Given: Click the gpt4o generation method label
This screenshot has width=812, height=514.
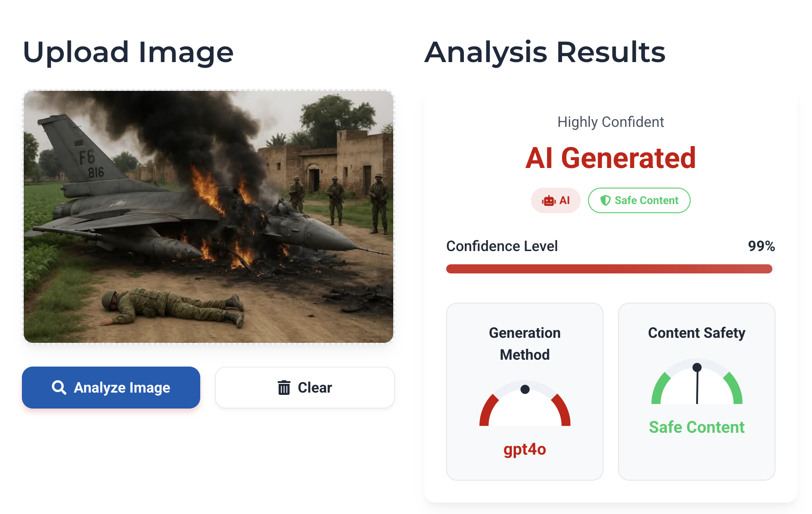Looking at the screenshot, I should tap(525, 449).
